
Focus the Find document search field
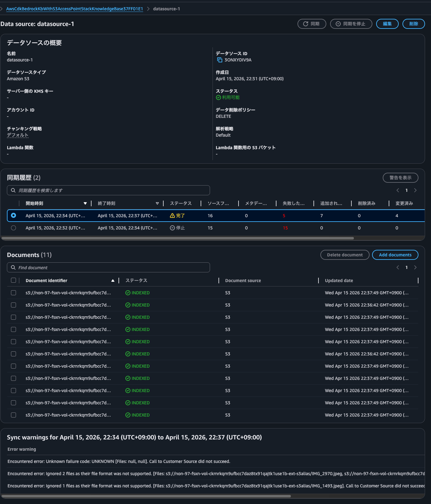coord(108,267)
